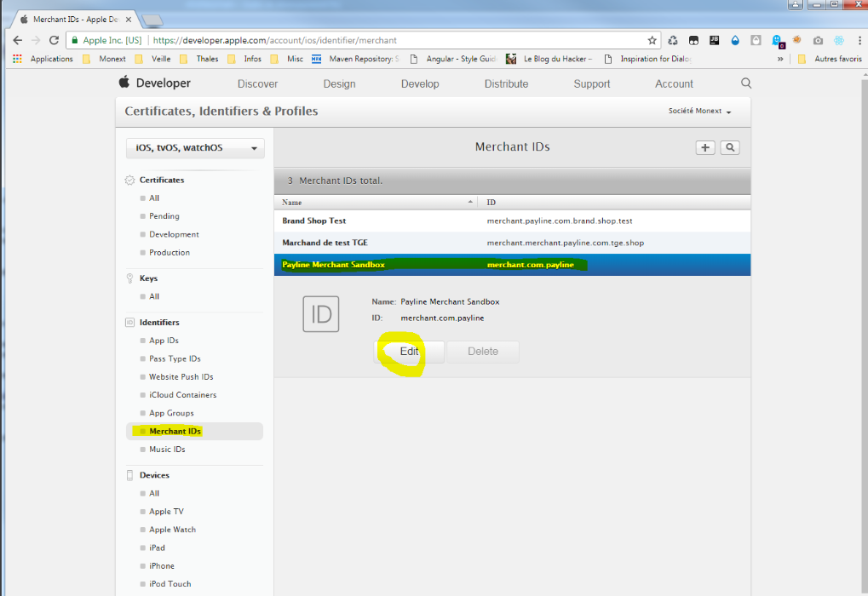Bookmark this page with the star icon
The height and width of the screenshot is (596, 868).
coord(652,40)
